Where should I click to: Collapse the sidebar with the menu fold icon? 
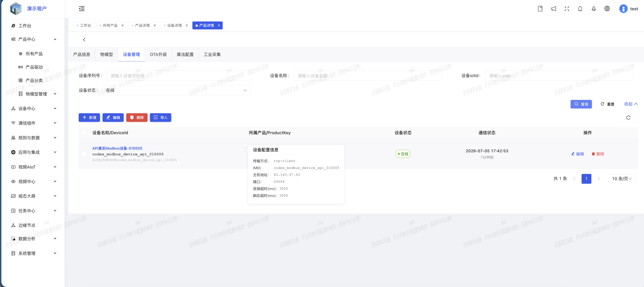point(82,9)
